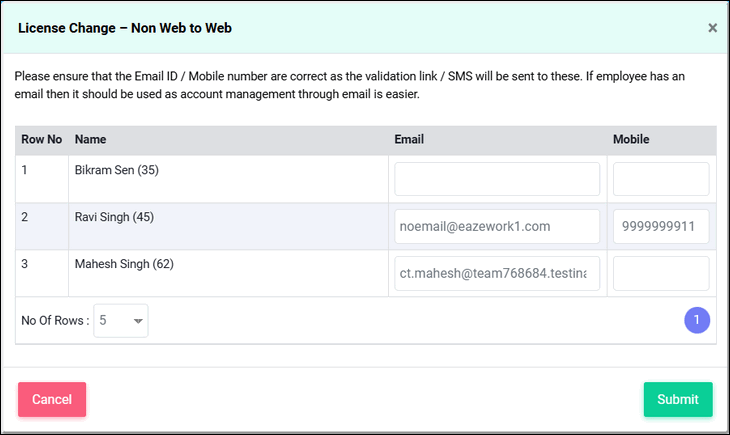This screenshot has width=730, height=435.
Task: Submit the license change form
Action: coord(678,399)
